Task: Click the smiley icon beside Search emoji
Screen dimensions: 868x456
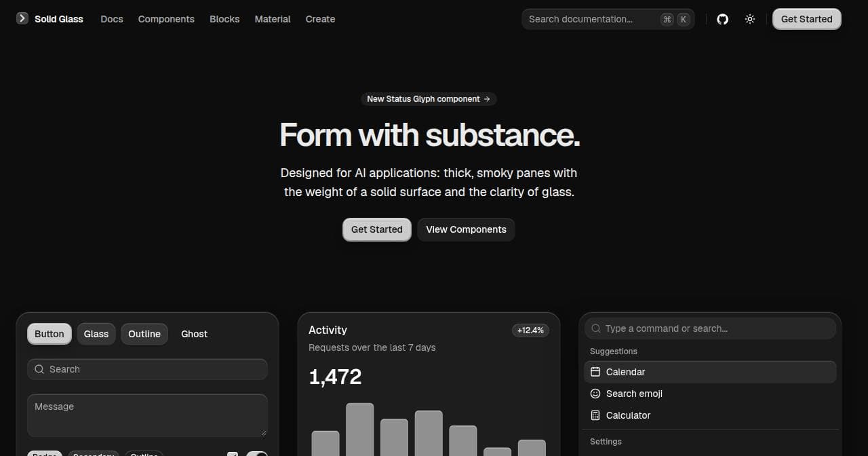Action: click(595, 394)
